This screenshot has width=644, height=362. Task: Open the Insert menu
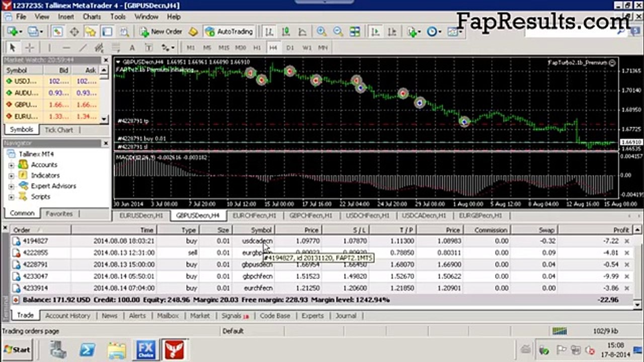click(66, 17)
